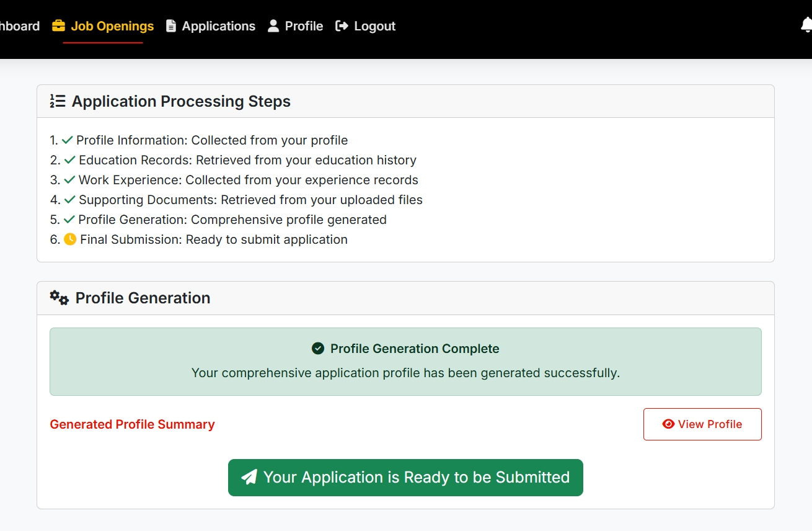This screenshot has height=531, width=812.
Task: Click the gears icon beside Profile Generation
Action: point(60,298)
